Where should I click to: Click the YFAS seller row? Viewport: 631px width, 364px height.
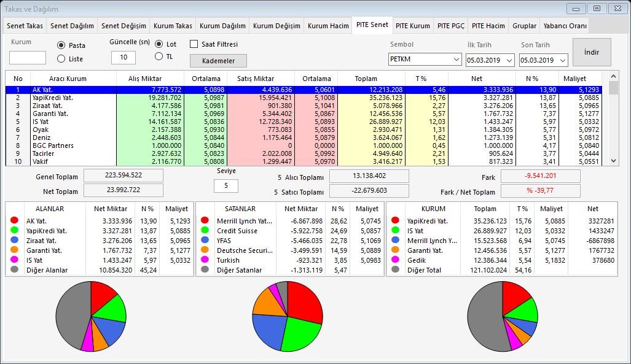[x=290, y=241]
